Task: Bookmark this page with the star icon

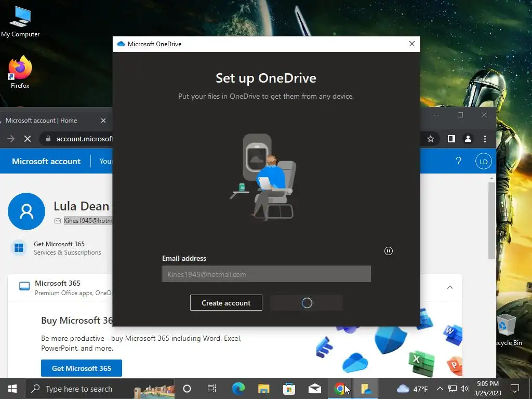Action: (x=431, y=139)
